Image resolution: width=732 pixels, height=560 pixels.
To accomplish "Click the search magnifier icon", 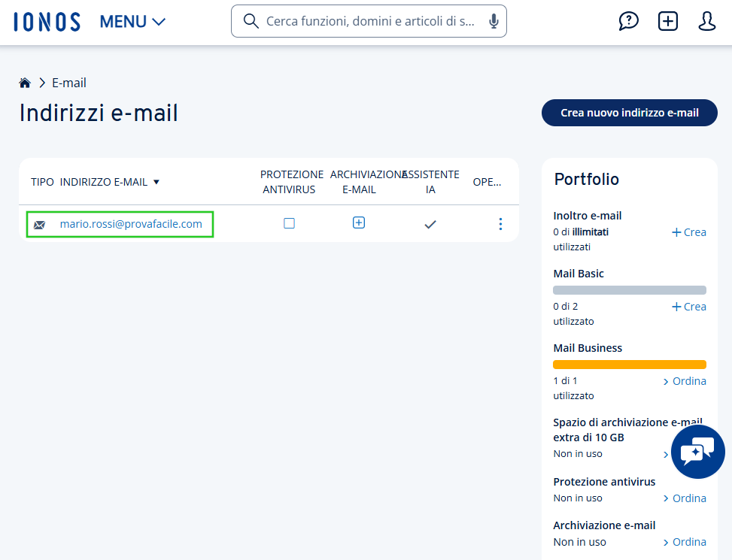I will point(251,21).
